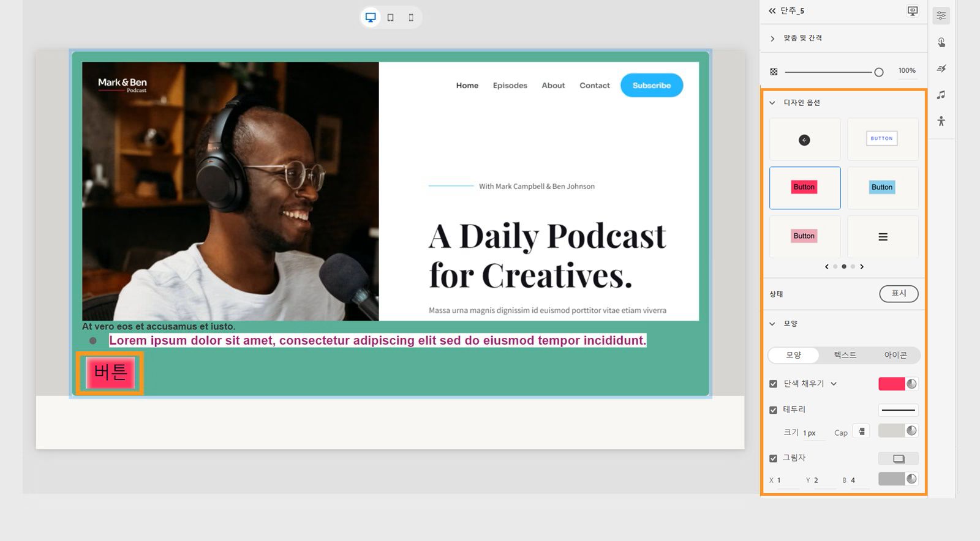This screenshot has width=980, height=541.
Task: Click the Cap style icon button
Action: [861, 431]
